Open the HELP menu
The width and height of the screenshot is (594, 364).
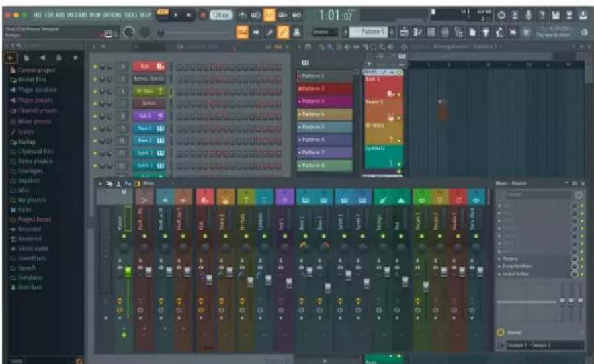pos(145,15)
